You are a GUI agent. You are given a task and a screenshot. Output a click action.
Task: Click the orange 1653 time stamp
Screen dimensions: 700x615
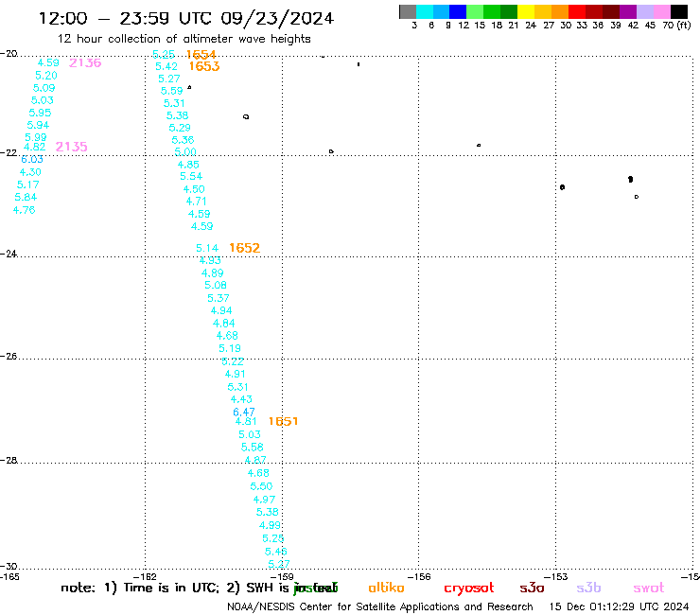click(x=204, y=66)
